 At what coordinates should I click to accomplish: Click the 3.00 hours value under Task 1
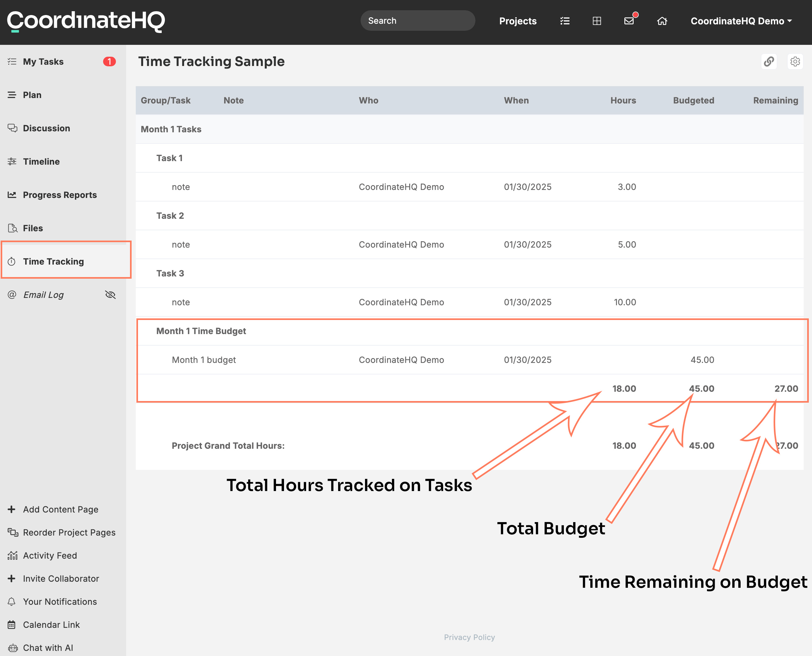click(627, 187)
